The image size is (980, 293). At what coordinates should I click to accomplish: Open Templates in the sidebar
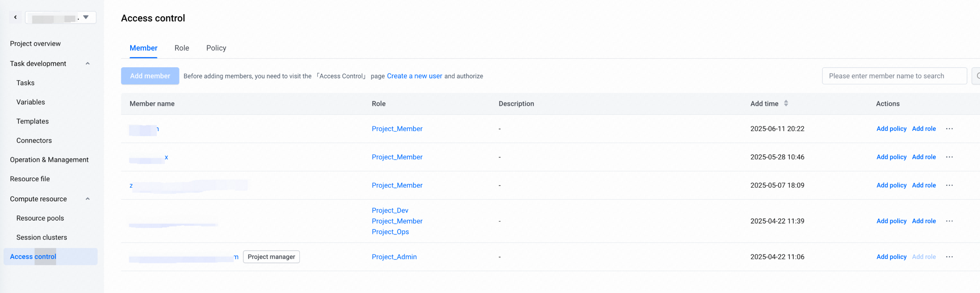33,121
